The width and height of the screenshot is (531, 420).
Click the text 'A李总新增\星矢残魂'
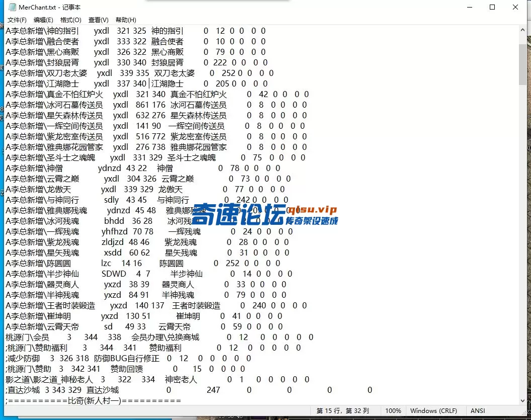[42, 253]
